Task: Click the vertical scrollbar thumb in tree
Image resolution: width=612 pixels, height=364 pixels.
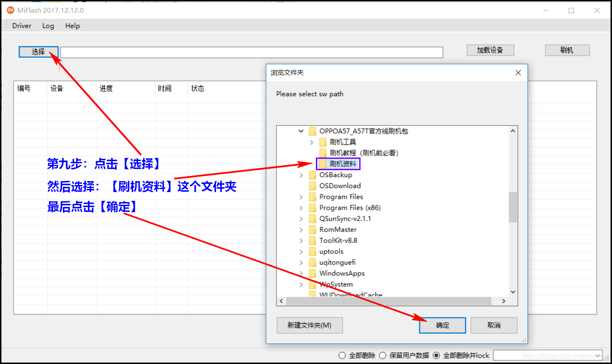Action: coord(513,207)
